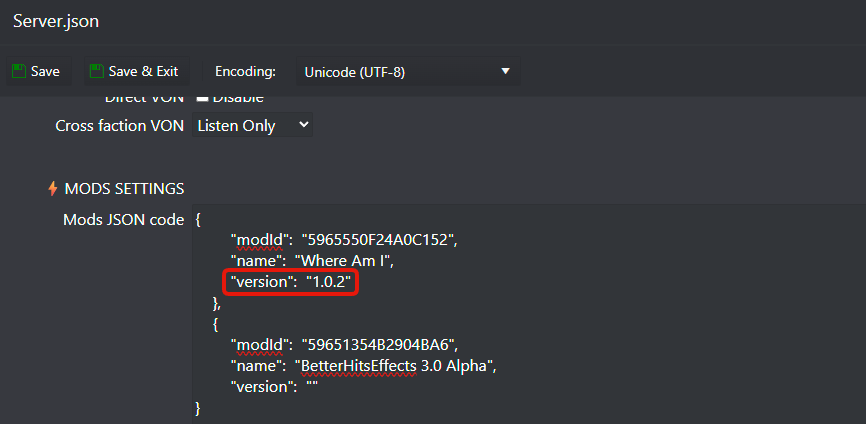Click the modId 5965550F24A0C152 value
Image resolution: width=866 pixels, height=424 pixels.
pyautogui.click(x=385, y=240)
